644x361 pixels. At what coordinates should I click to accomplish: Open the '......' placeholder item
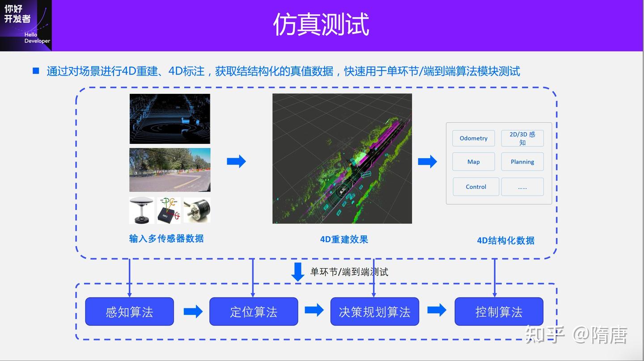pos(522,187)
